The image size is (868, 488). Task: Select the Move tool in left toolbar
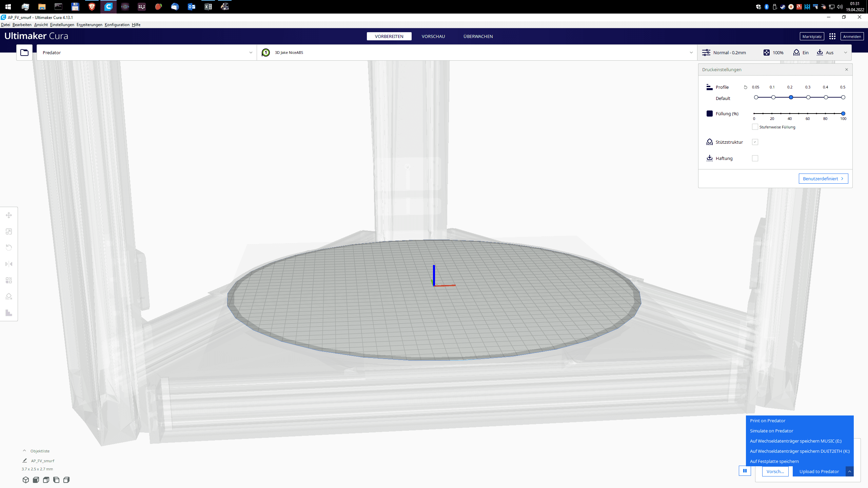9,215
